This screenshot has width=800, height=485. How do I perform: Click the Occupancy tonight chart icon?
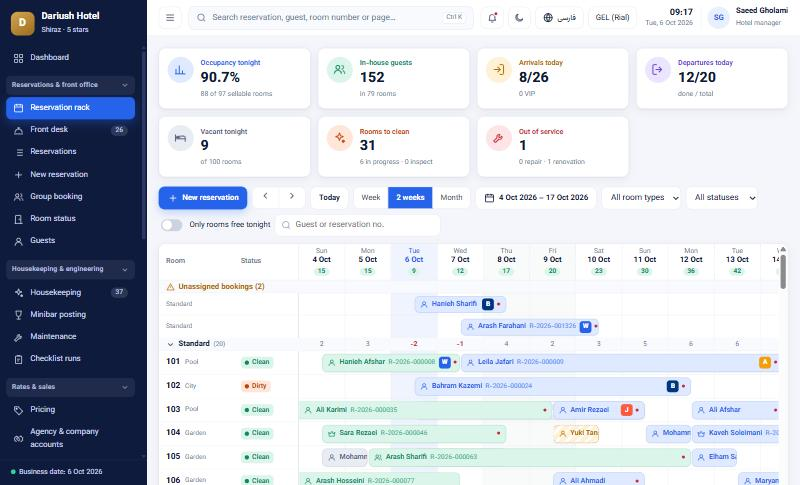pyautogui.click(x=180, y=70)
